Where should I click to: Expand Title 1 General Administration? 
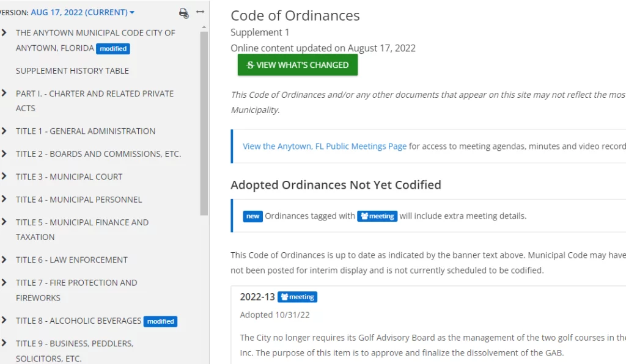click(6, 131)
